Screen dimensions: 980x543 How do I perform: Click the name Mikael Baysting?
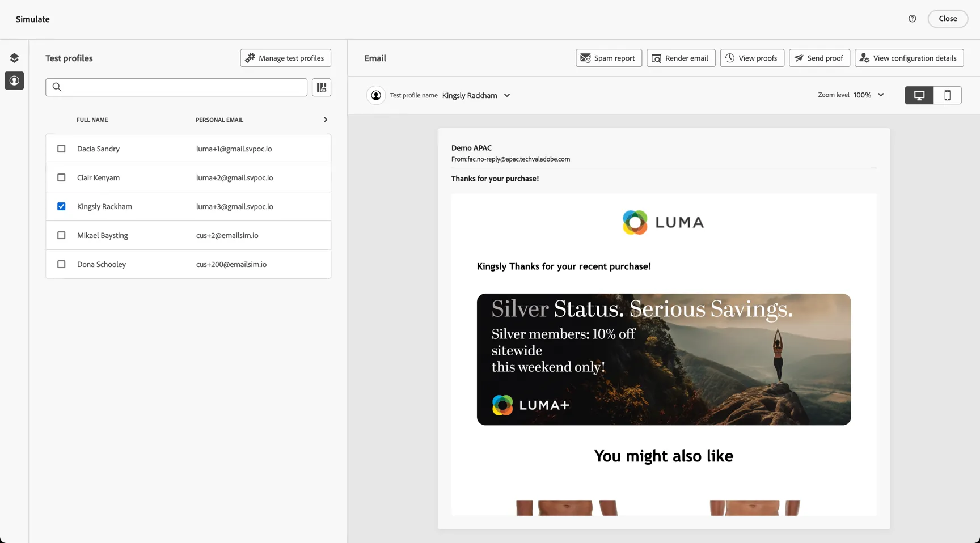[103, 236]
